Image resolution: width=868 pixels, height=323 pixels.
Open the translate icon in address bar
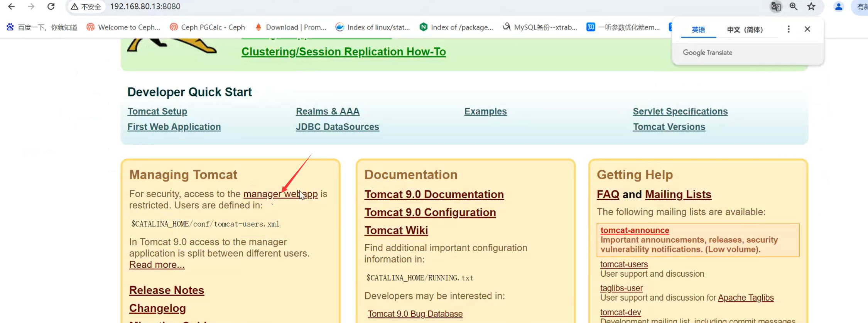(776, 7)
